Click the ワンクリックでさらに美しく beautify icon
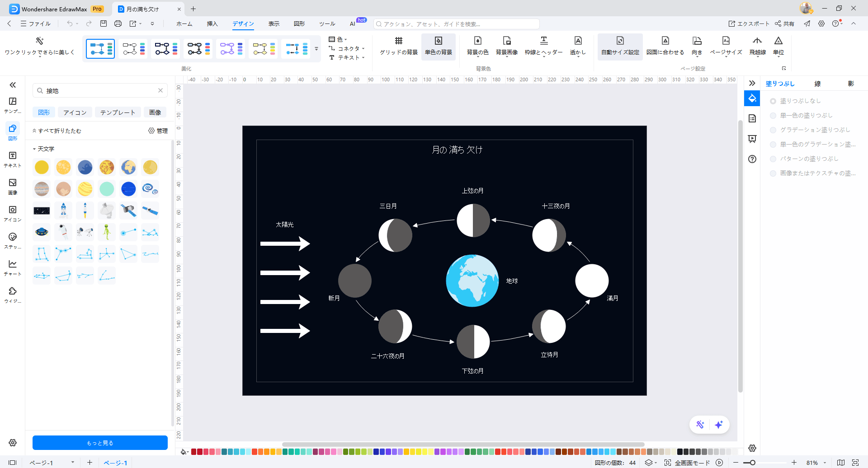The image size is (868, 468). point(40,41)
